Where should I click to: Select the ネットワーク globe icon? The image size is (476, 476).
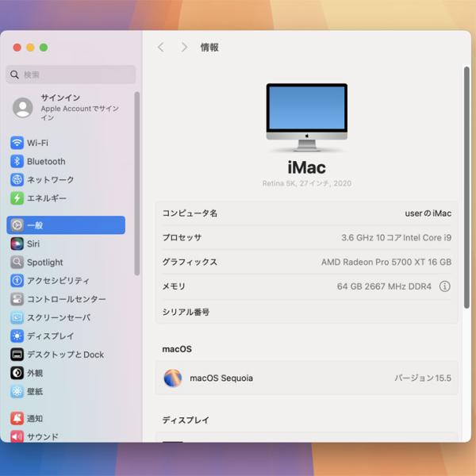17,180
